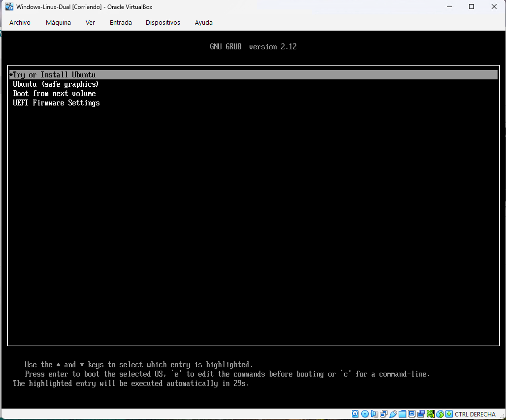This screenshot has width=506, height=420.
Task: Click the 'GNU GRUB version 2.12' header
Action: 253,47
